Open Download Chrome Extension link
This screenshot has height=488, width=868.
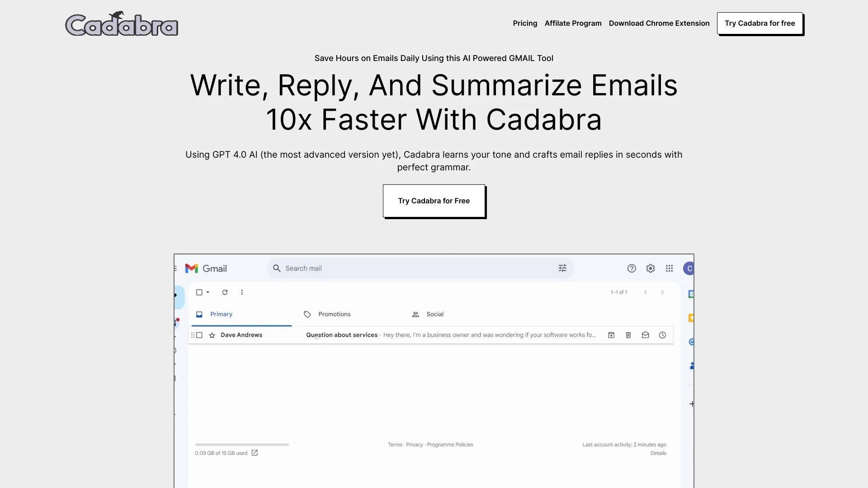point(659,23)
